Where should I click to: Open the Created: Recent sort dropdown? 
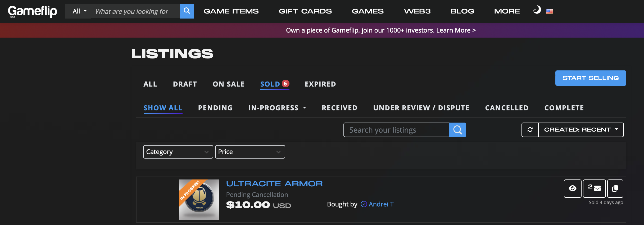[581, 130]
